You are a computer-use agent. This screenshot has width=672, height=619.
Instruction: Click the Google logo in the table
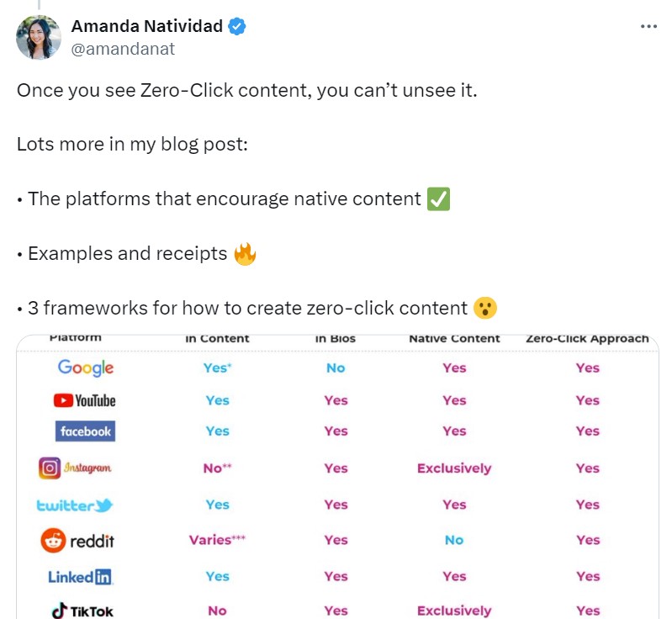[86, 368]
